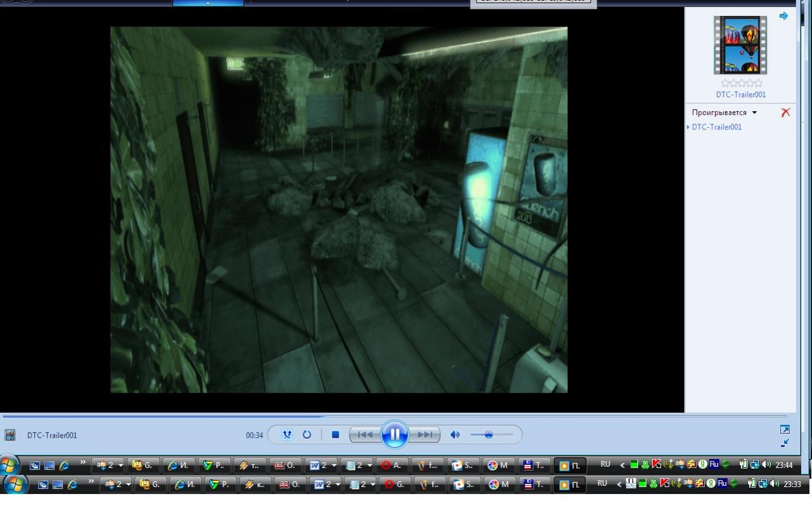Switch to the floppy 'T..' window, 23:44 taskbar
Viewport: 812px width, 508px height.
point(535,465)
